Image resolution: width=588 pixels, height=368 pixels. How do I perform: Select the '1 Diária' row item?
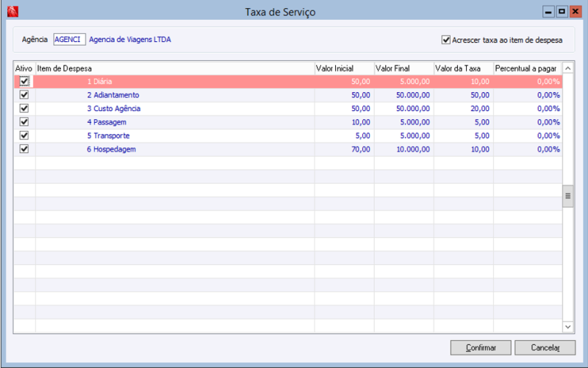tap(99, 82)
